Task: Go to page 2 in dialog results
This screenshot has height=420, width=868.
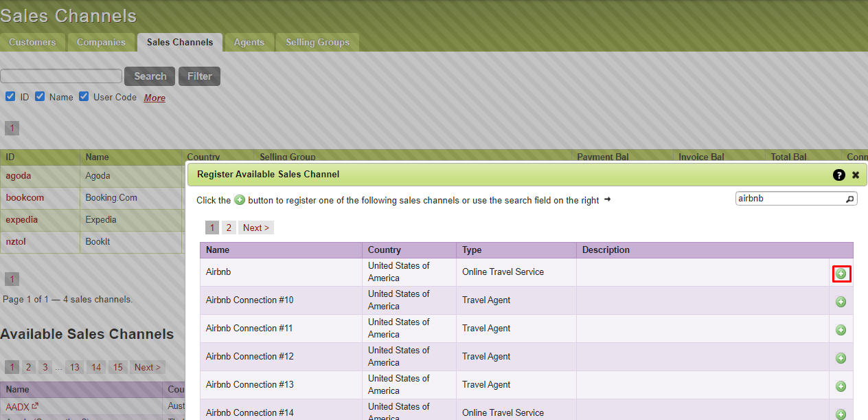Action: tap(229, 228)
